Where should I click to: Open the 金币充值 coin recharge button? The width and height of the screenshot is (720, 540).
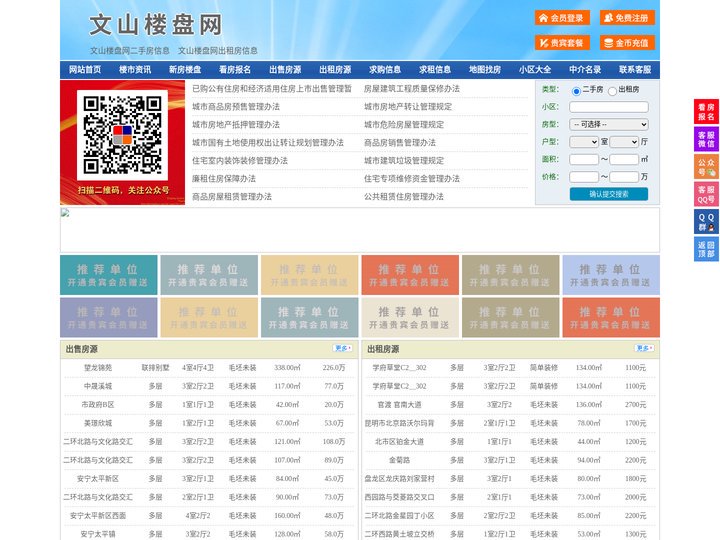point(627,43)
